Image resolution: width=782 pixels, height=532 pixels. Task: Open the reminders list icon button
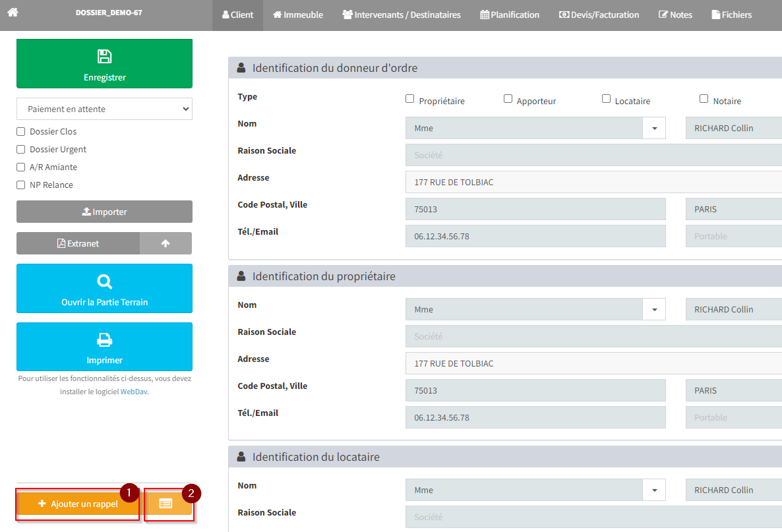pos(166,504)
